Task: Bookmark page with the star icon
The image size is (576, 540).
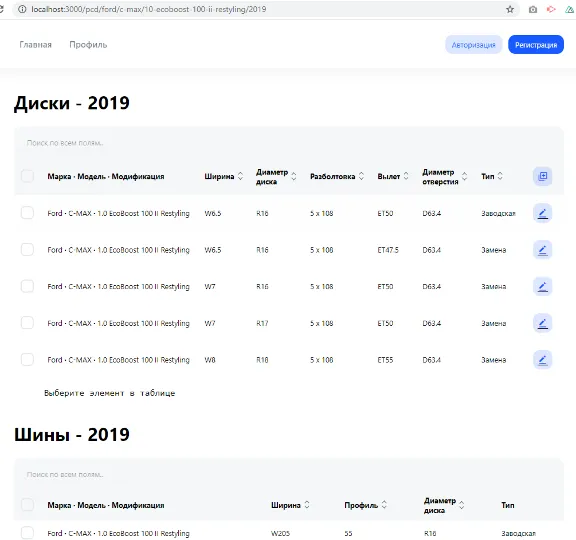Action: click(510, 9)
